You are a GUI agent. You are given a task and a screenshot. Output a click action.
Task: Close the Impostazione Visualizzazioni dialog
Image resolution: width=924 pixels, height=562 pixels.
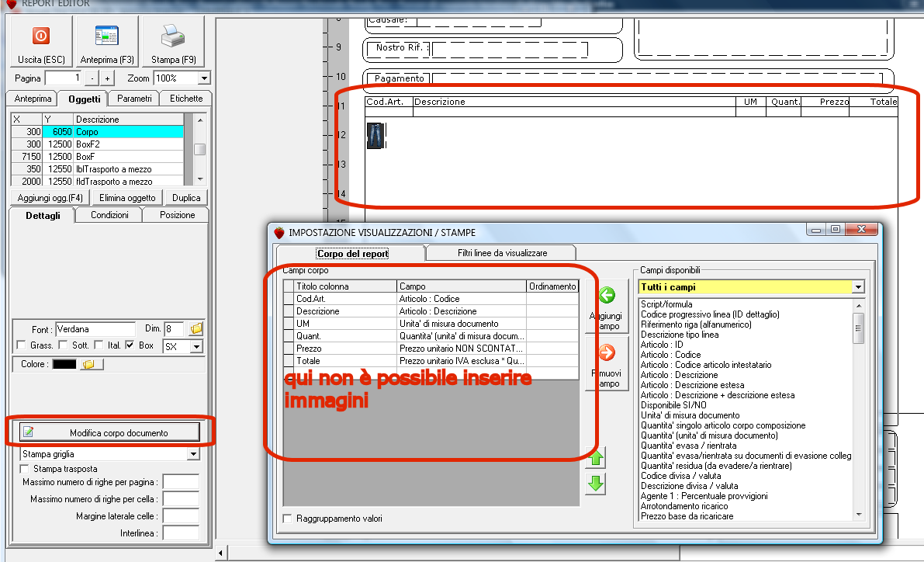[861, 230]
